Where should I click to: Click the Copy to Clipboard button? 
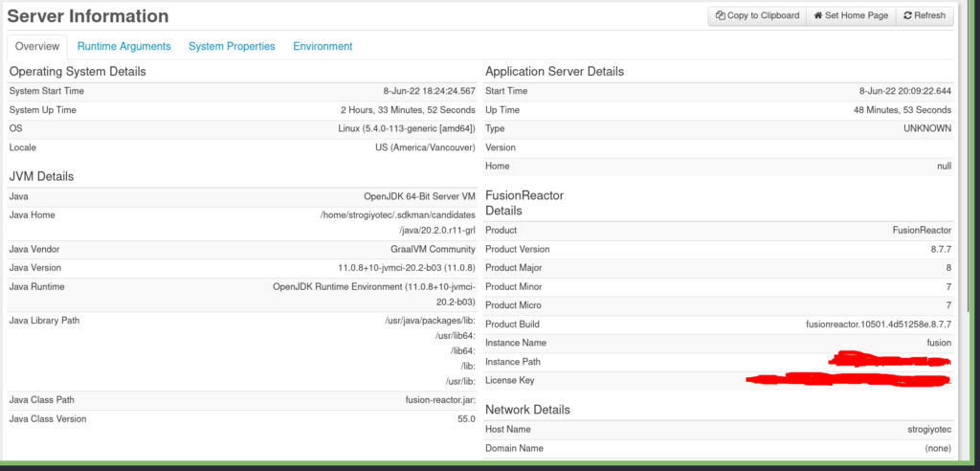pyautogui.click(x=757, y=15)
